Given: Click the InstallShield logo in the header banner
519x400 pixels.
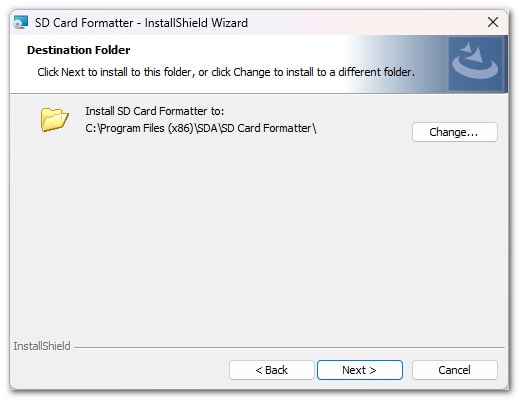Looking at the screenshot, I should (x=475, y=63).
